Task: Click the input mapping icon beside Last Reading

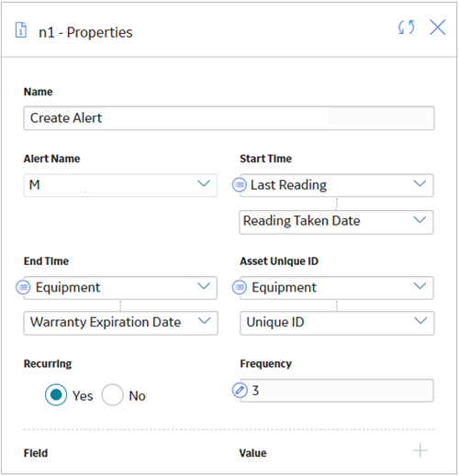Action: pos(240,185)
